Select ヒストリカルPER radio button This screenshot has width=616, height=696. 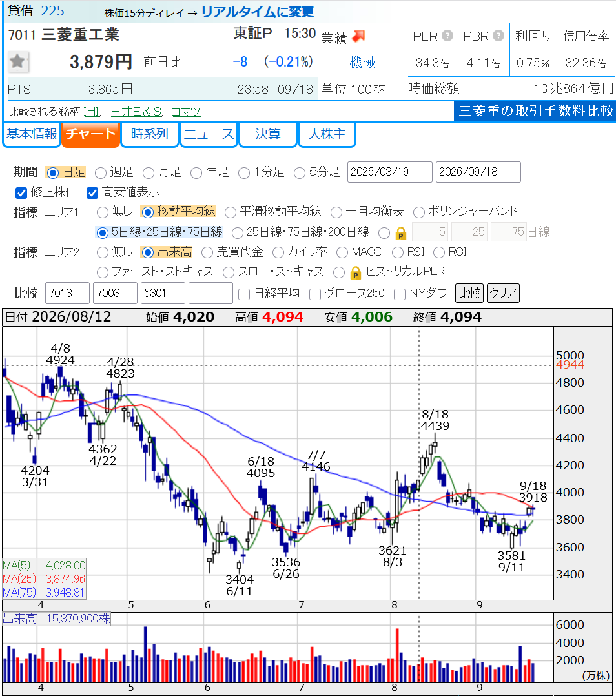(x=339, y=272)
